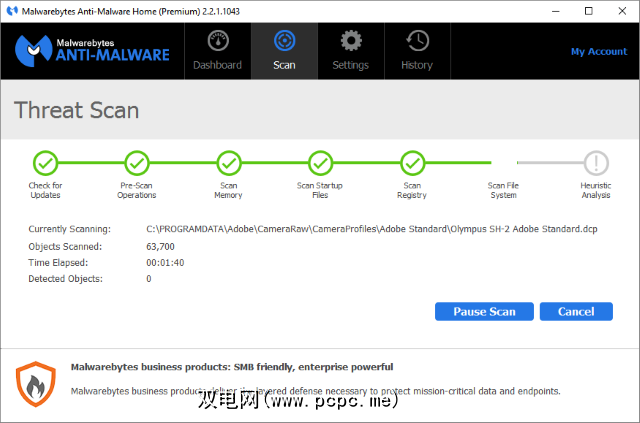The width and height of the screenshot is (640, 423).
Task: Select the Scan tab
Action: 284,51
